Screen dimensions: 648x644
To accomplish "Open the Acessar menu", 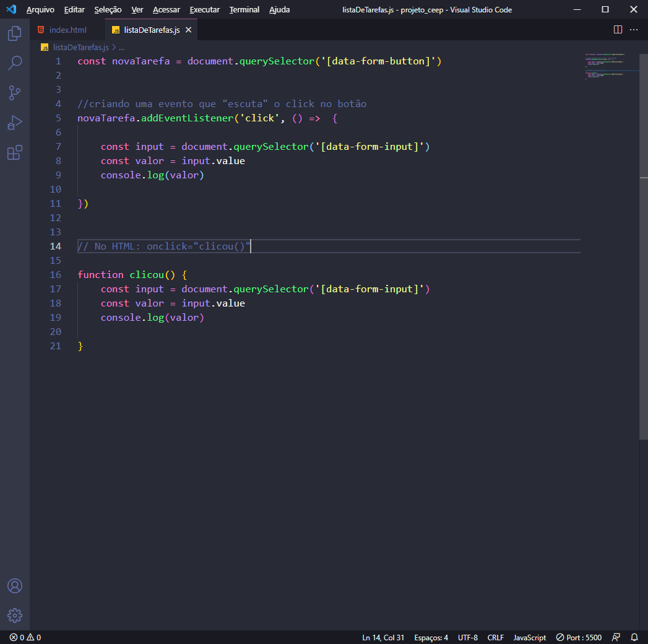I will point(166,9).
